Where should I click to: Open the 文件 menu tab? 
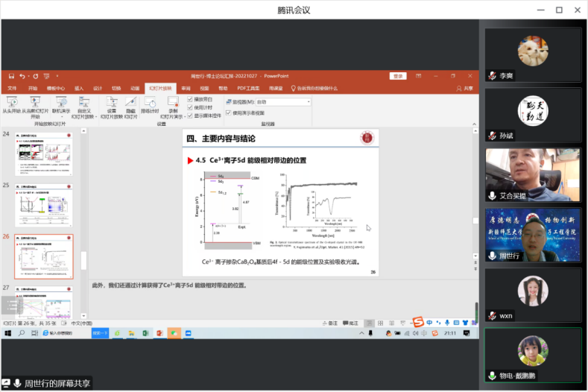[x=12, y=88]
